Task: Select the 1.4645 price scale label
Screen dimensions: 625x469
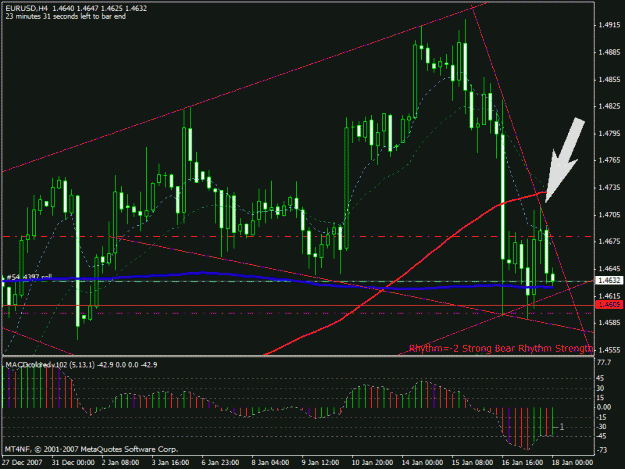Action: click(x=609, y=269)
